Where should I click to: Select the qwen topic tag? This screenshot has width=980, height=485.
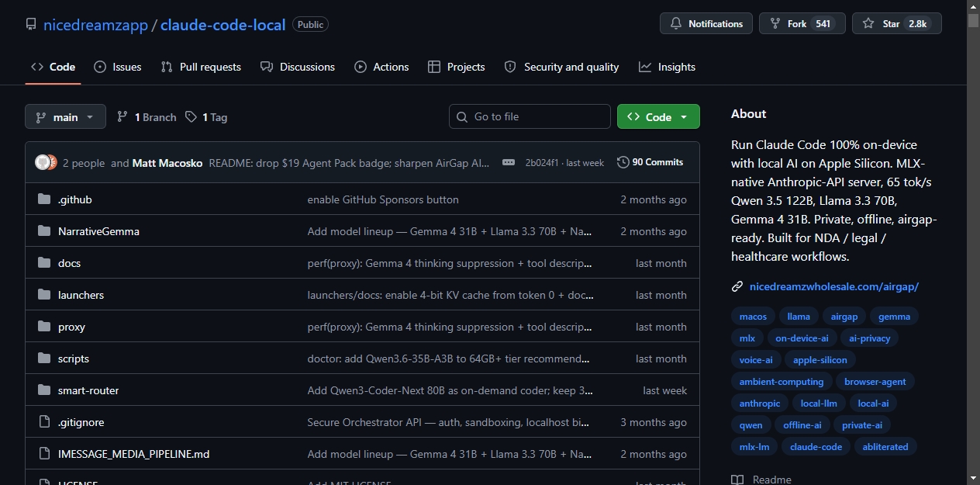(751, 425)
